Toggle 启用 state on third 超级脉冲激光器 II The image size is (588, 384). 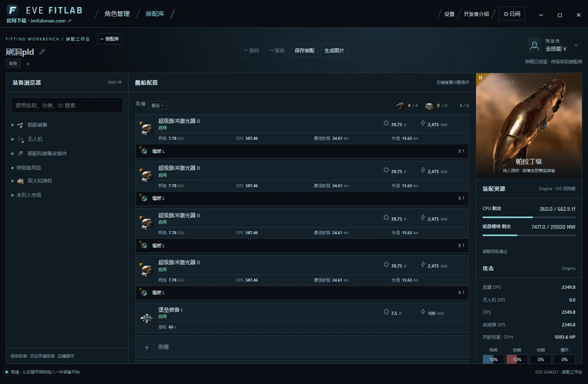point(163,222)
